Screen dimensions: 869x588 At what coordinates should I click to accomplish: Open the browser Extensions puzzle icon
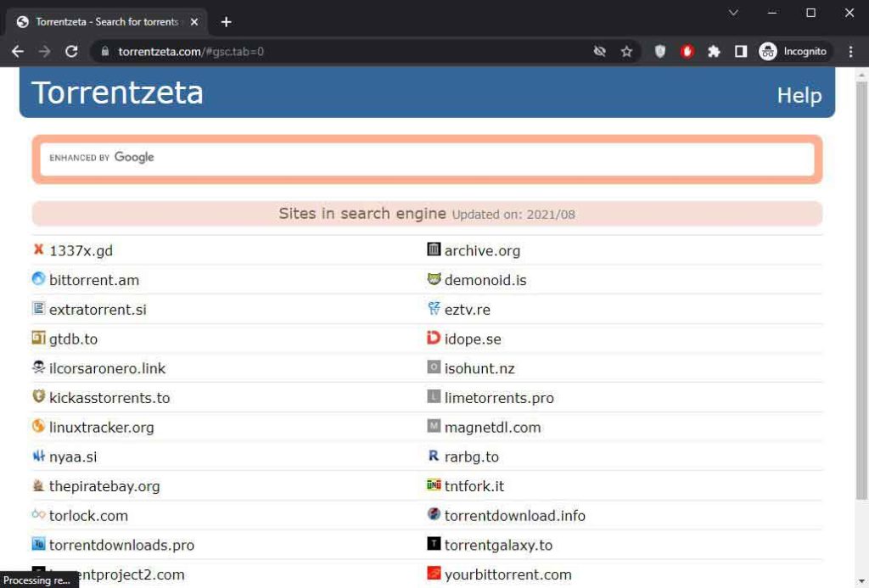point(714,52)
